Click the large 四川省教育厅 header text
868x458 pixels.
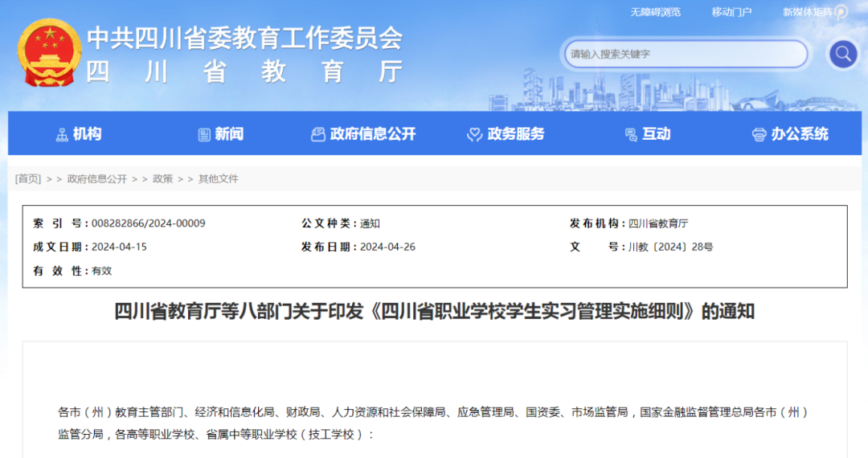click(x=244, y=72)
